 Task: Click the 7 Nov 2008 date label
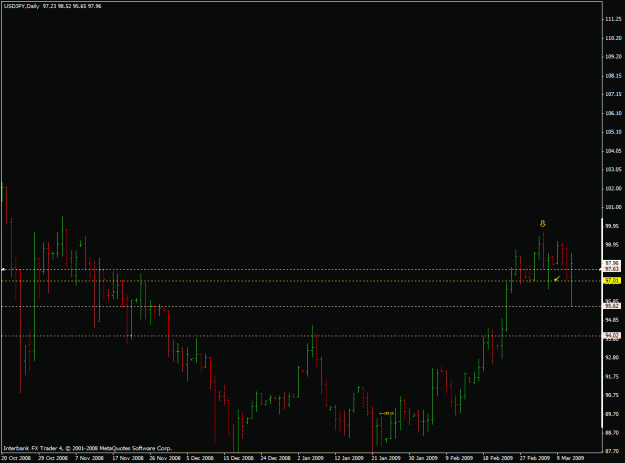tap(90, 458)
